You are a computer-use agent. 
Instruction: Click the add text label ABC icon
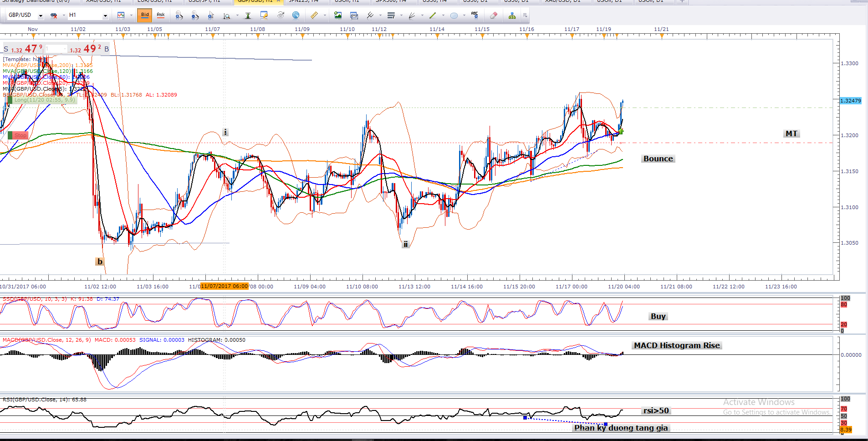tap(475, 15)
